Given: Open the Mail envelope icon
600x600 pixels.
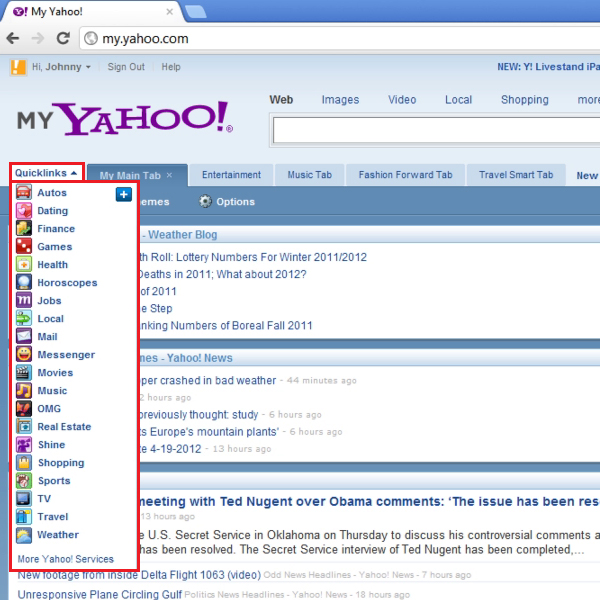Looking at the screenshot, I should pos(24,336).
